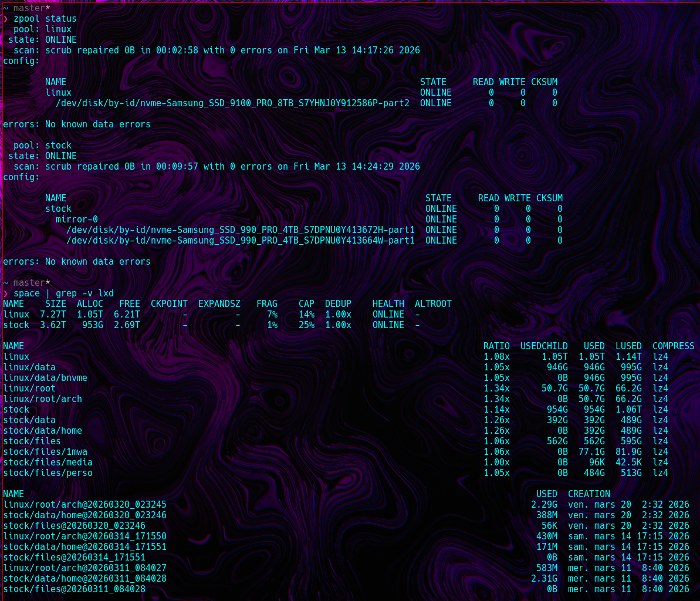Click the stock CAP value 25%
The height and width of the screenshot is (601, 700).
click(x=307, y=325)
